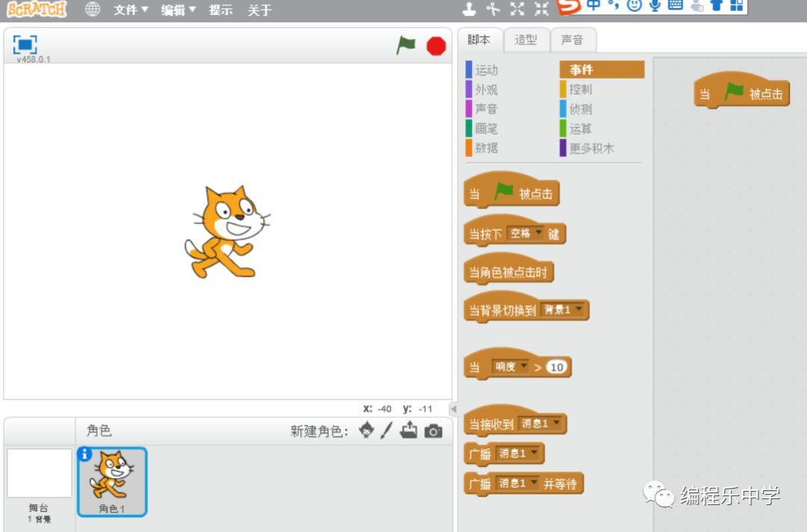
Task: Open the 文件 menu
Action: 131,10
